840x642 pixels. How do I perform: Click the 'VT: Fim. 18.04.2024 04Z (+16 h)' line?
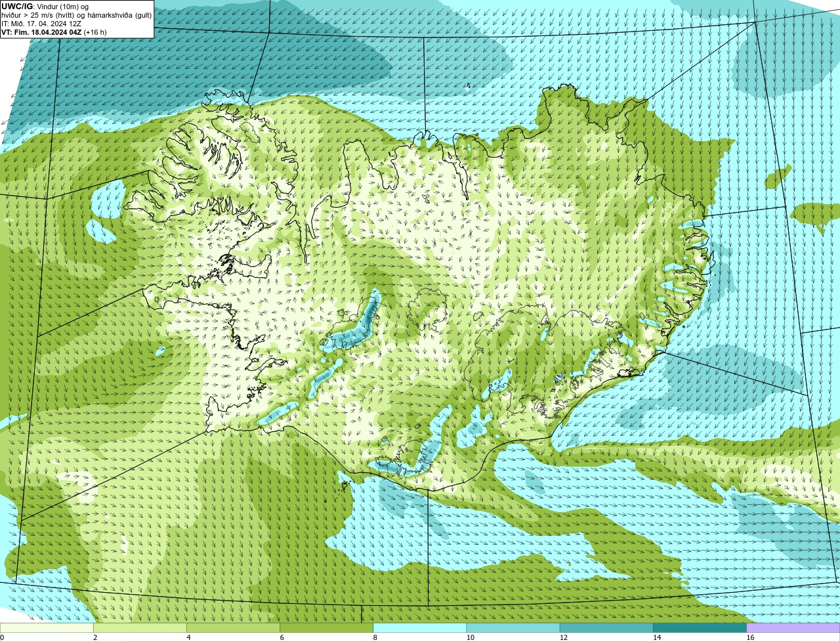(54, 32)
